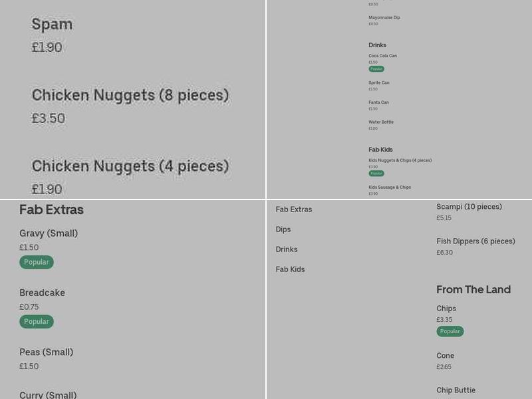Select the Spam menu item
532x399 pixels.
click(x=52, y=25)
